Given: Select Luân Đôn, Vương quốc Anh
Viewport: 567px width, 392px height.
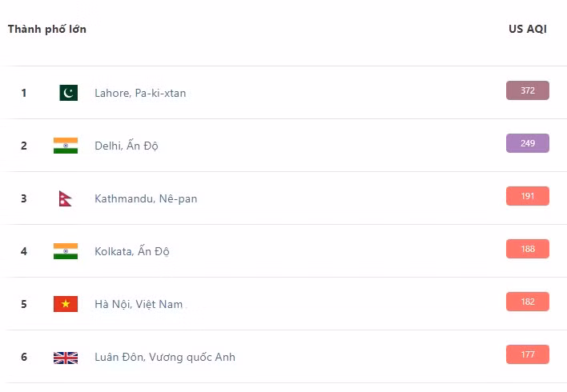Looking at the screenshot, I should (x=165, y=357).
